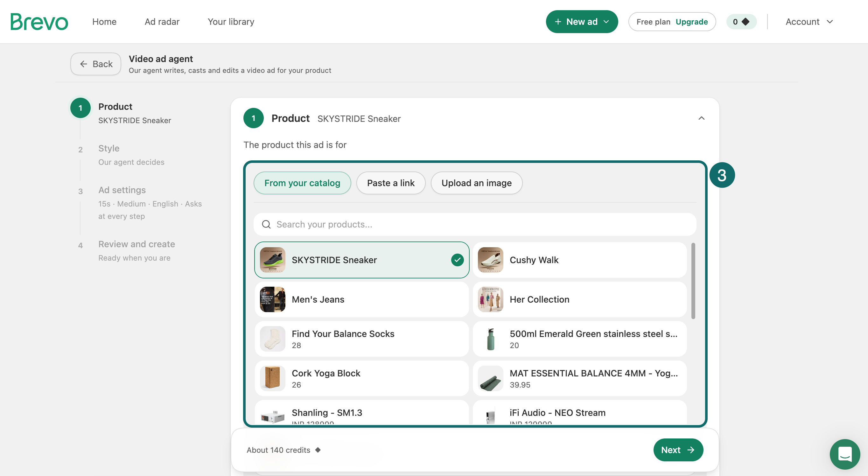The image size is (868, 476).
Task: Collapse the Product section chevron
Action: pyautogui.click(x=701, y=118)
